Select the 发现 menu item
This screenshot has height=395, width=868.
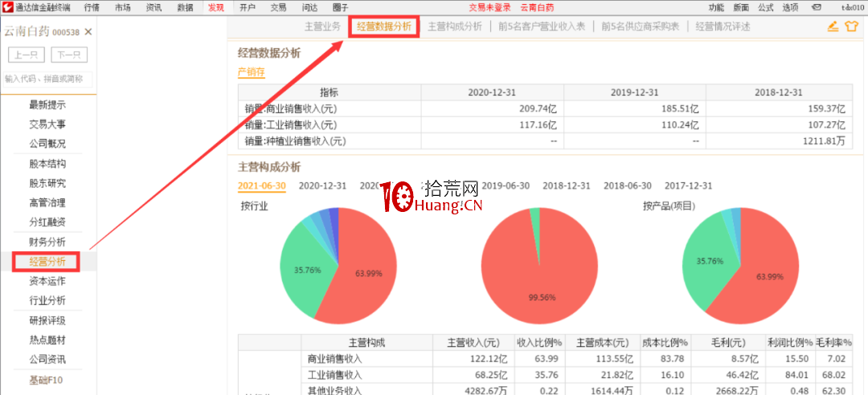point(216,7)
